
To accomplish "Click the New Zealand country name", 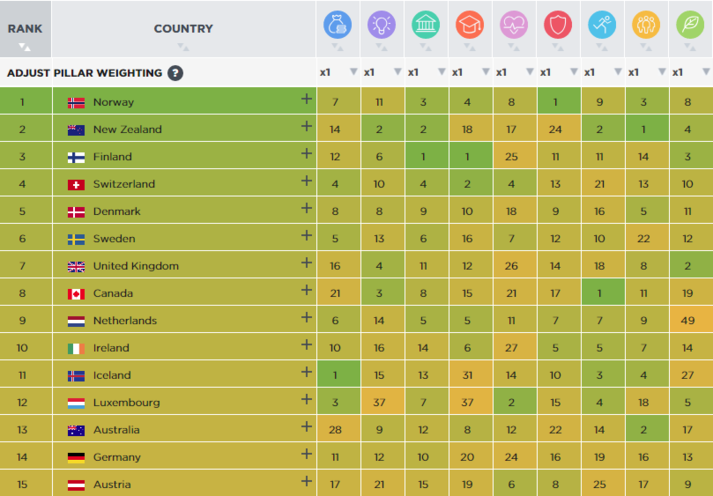I will point(127,129).
